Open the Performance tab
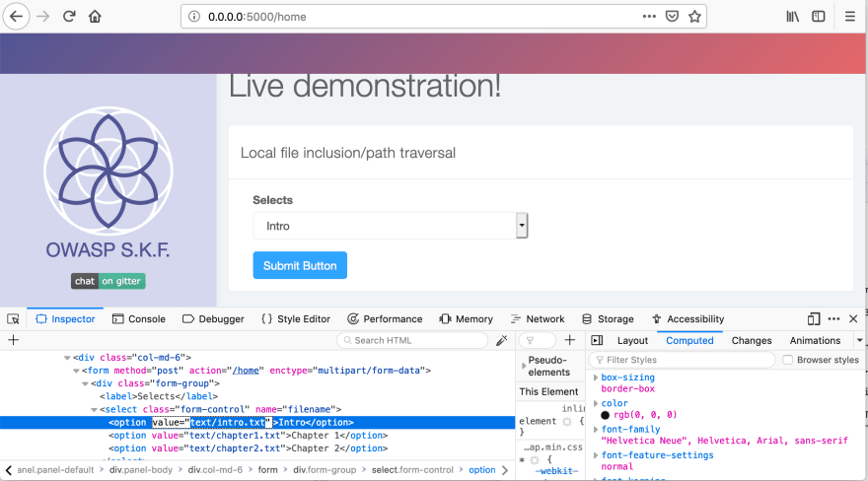Viewport: 868px width, 481px height. 385,319
